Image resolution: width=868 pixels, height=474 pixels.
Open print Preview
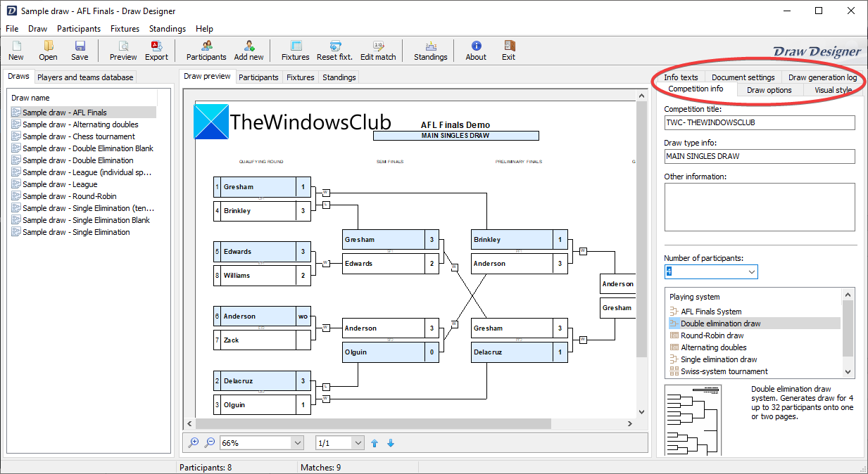[x=122, y=50]
